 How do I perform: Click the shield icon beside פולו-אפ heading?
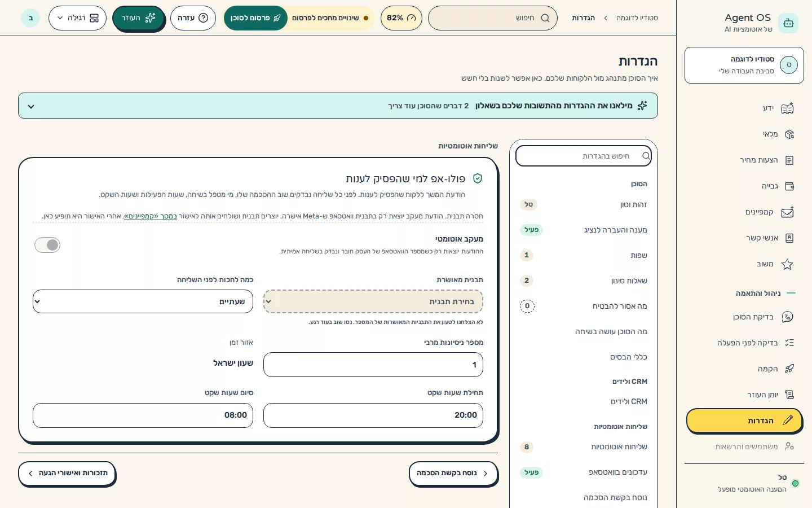(x=478, y=178)
